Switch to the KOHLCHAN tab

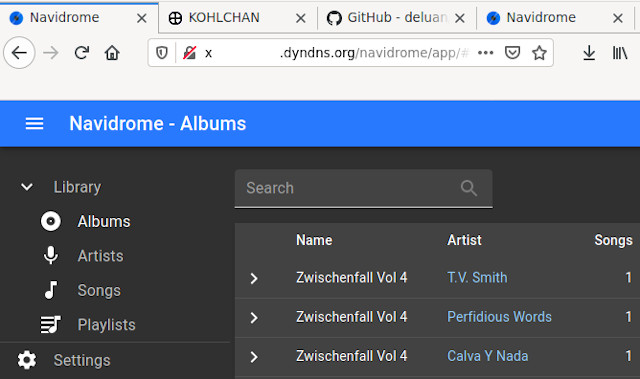238,18
